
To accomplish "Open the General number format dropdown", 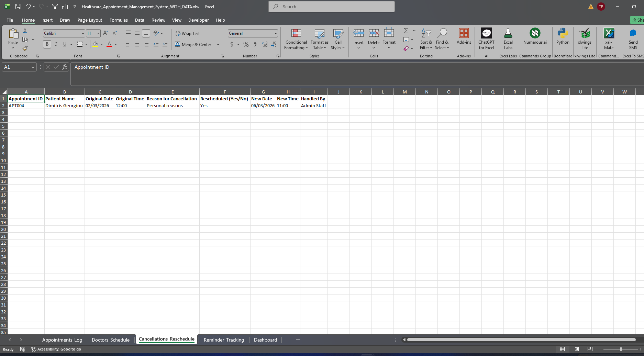I will click(x=276, y=33).
